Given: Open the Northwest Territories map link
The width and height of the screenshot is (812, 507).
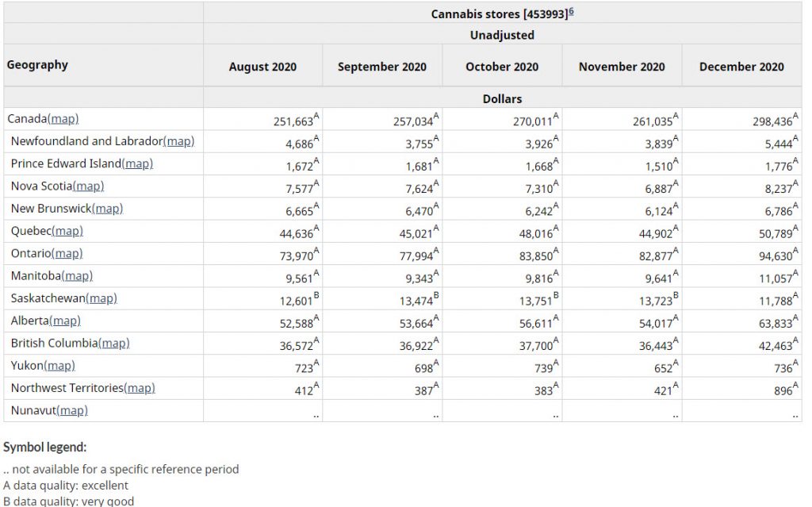Looking at the screenshot, I should [140, 388].
